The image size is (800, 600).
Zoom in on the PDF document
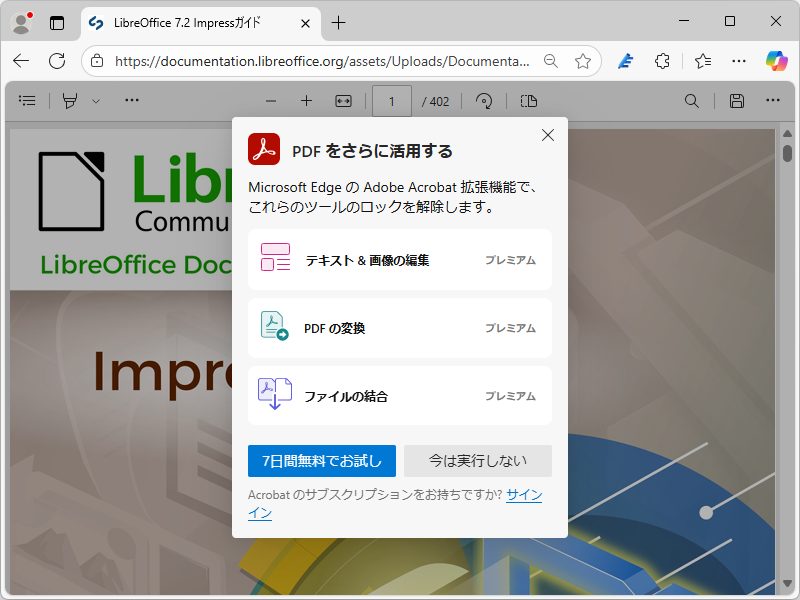(x=306, y=100)
